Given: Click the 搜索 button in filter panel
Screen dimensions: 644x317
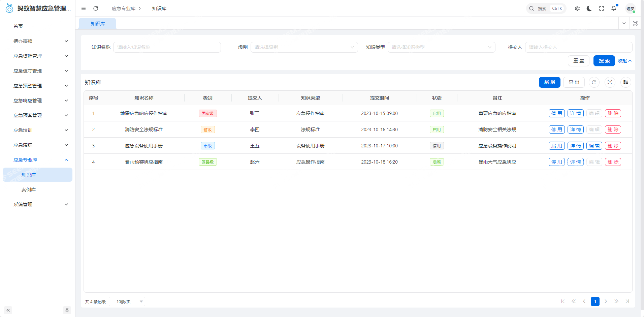Looking at the screenshot, I should coord(604,61).
